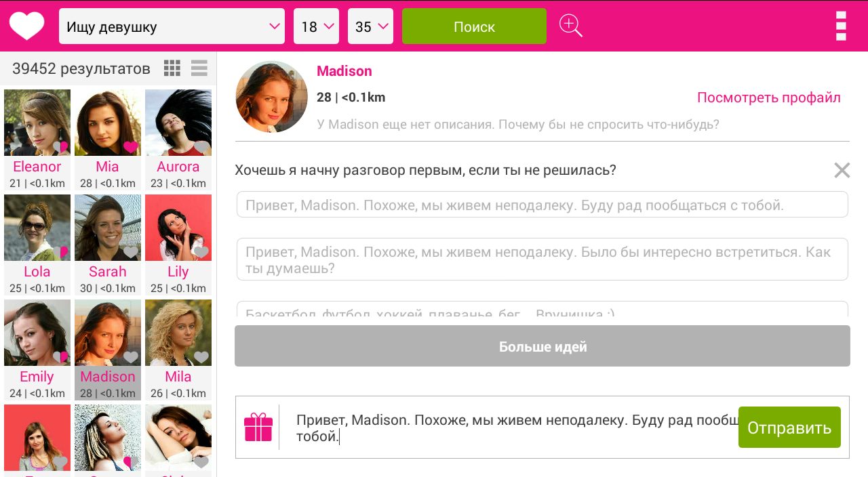
Task: Open Lily's profile photo
Action: coord(178,228)
